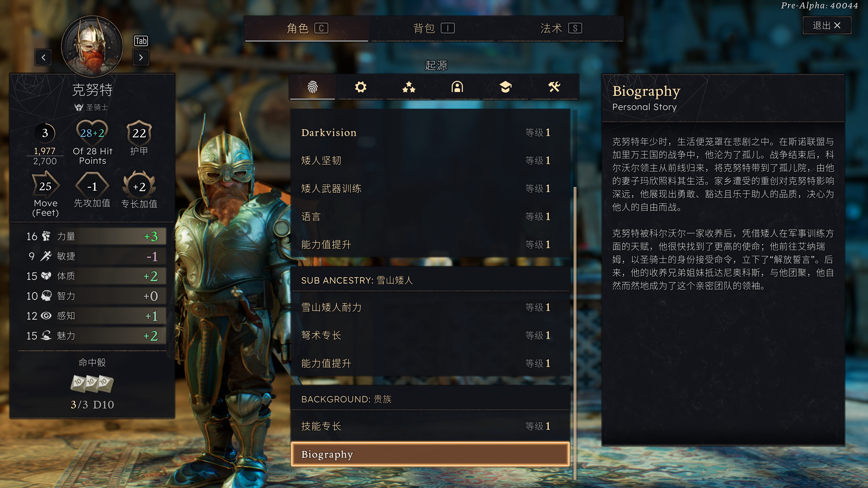Click the dwarf character portrait
The width and height of the screenshot is (868, 488).
pyautogui.click(x=92, y=47)
